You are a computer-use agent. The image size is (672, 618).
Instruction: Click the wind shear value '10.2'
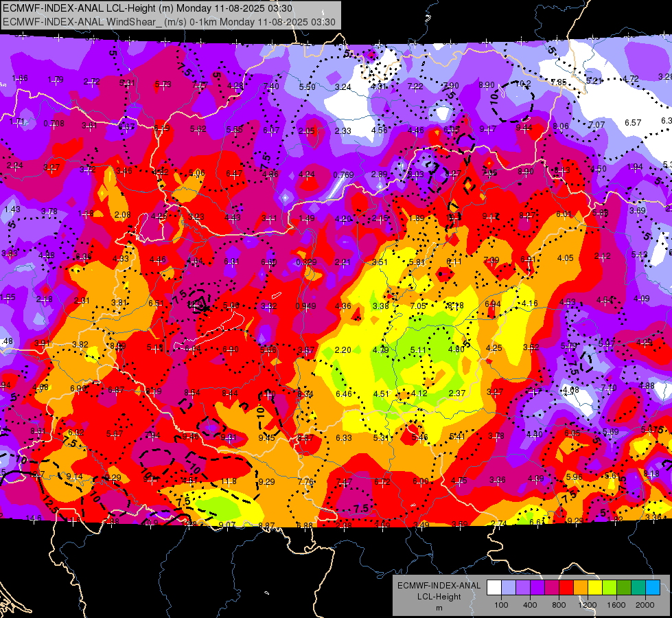523,84
